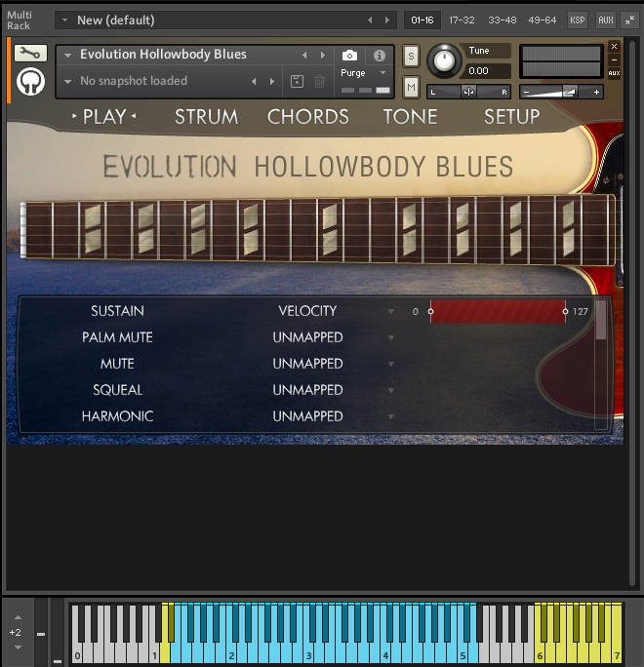Shift keyboard octave down arrow

pyautogui.click(x=18, y=647)
